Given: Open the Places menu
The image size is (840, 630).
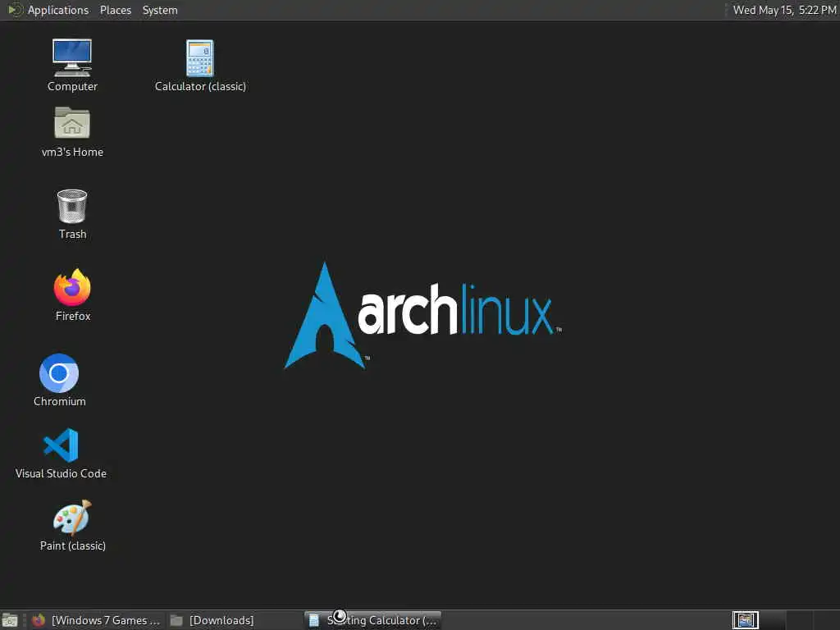Looking at the screenshot, I should coord(116,10).
